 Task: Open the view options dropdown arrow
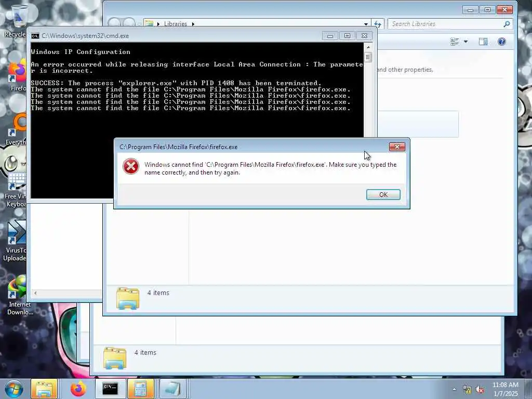pyautogui.click(x=465, y=42)
